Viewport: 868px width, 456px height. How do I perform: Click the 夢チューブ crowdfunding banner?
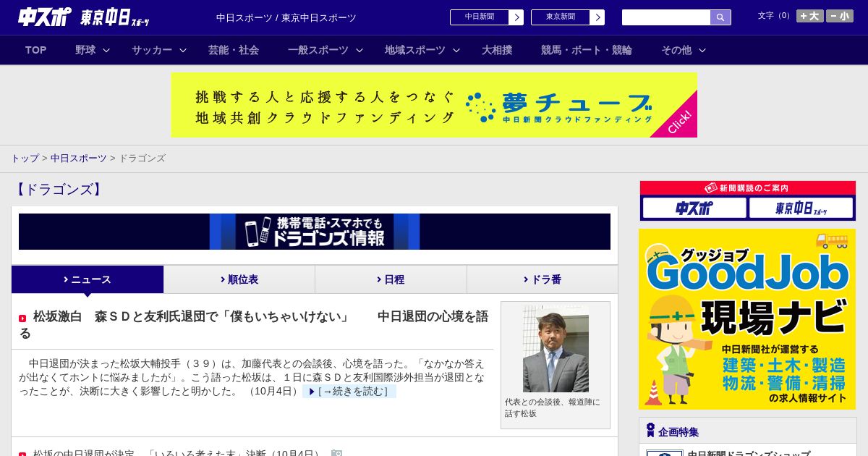[x=434, y=105]
